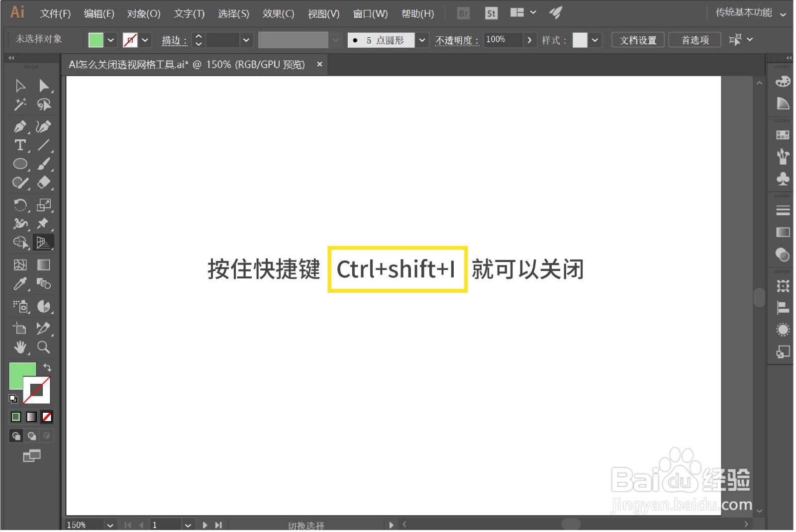Open the Symbols panel icon

click(x=783, y=179)
